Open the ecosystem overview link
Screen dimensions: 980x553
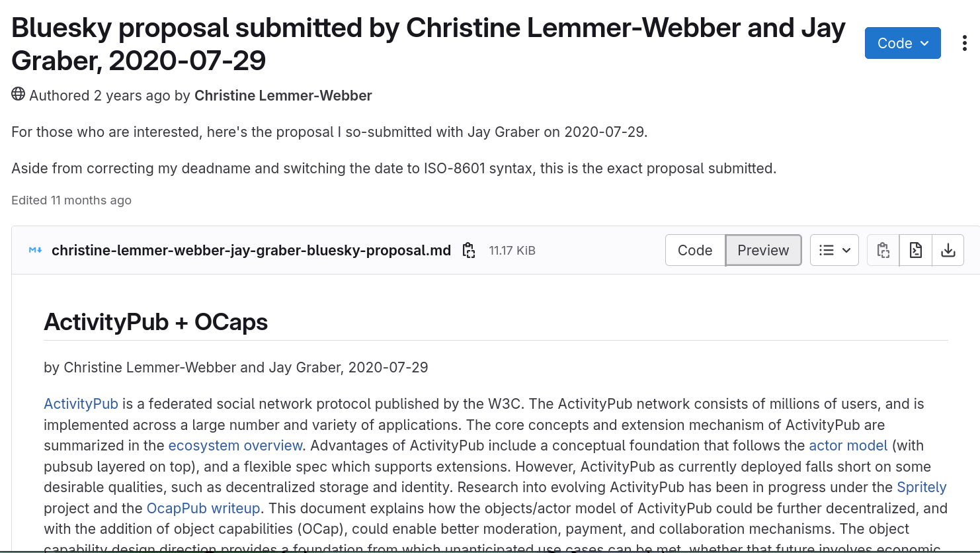pos(235,446)
